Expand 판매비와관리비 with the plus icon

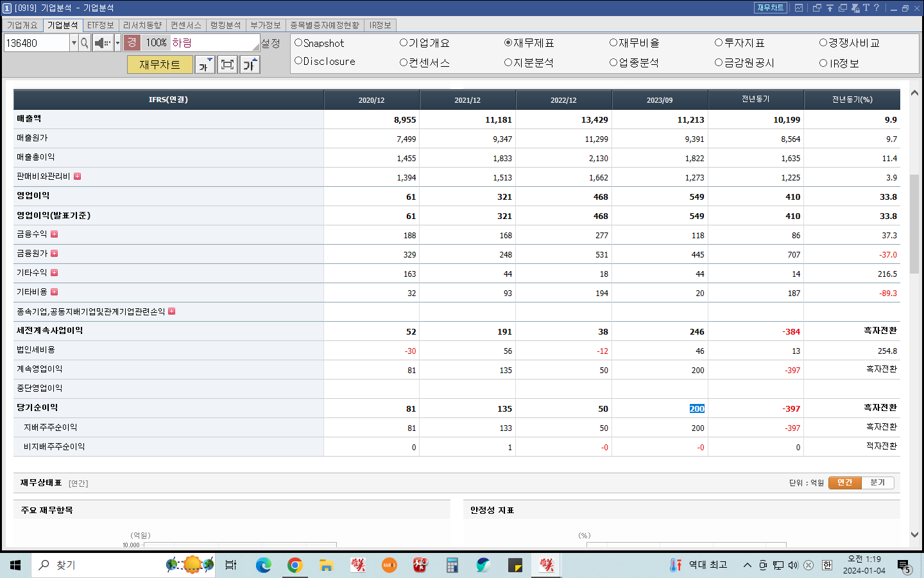(77, 176)
